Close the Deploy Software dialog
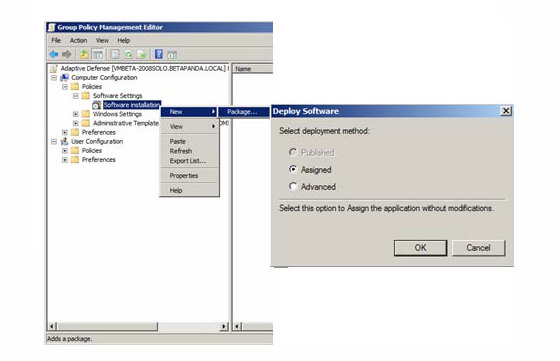Image resolution: width=560 pixels, height=361 pixels. (x=506, y=111)
